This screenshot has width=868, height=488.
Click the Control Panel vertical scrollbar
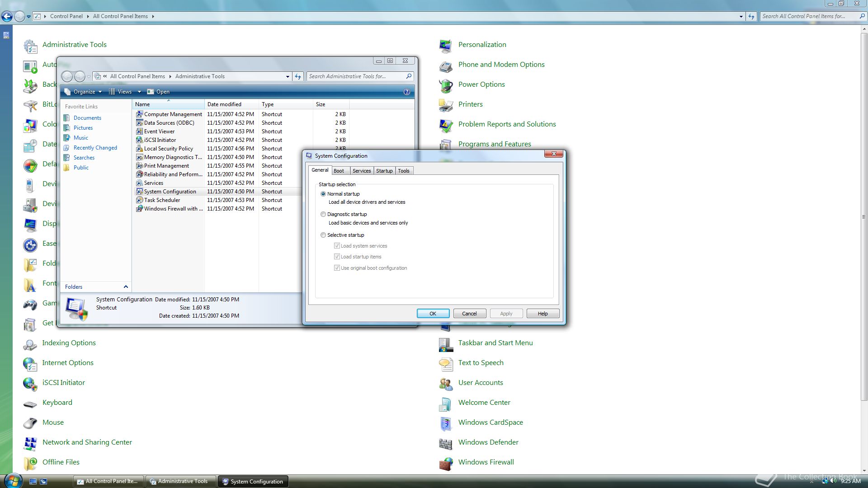864,216
